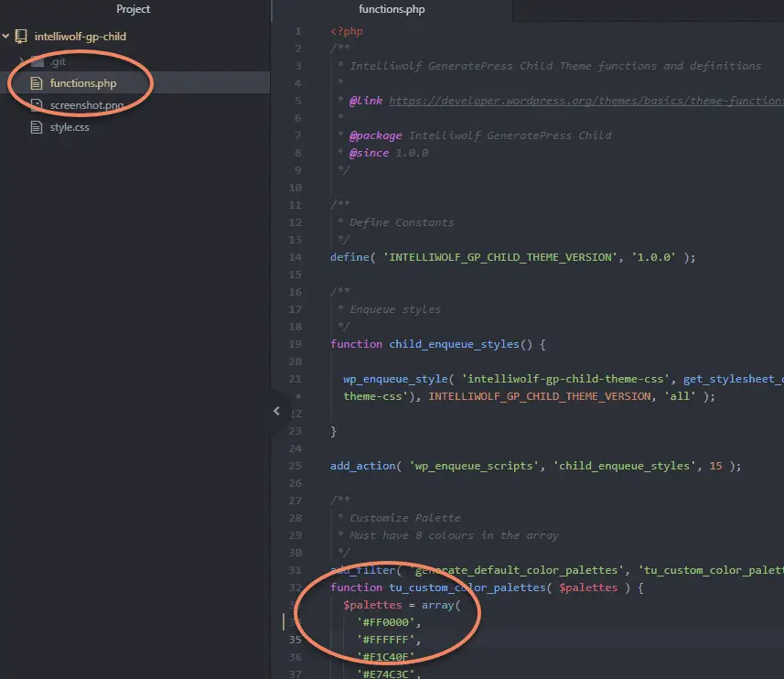Click the '1.0.0' version string on line 14

coord(654,257)
